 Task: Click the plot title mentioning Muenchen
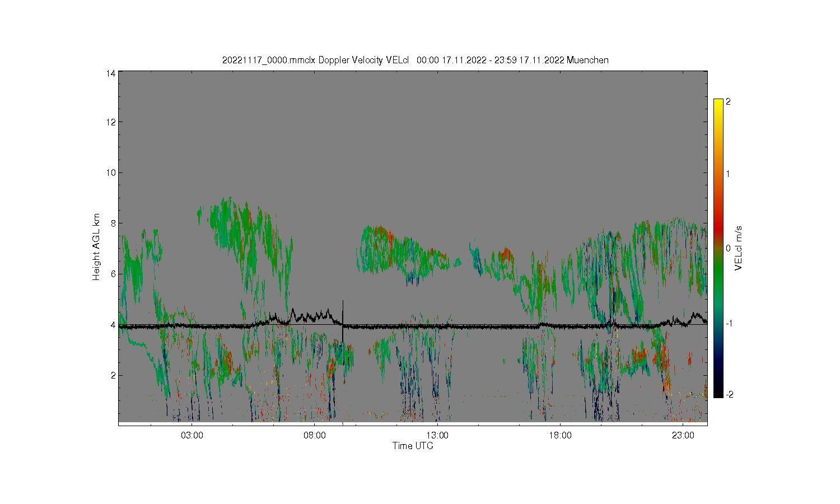coord(415,60)
